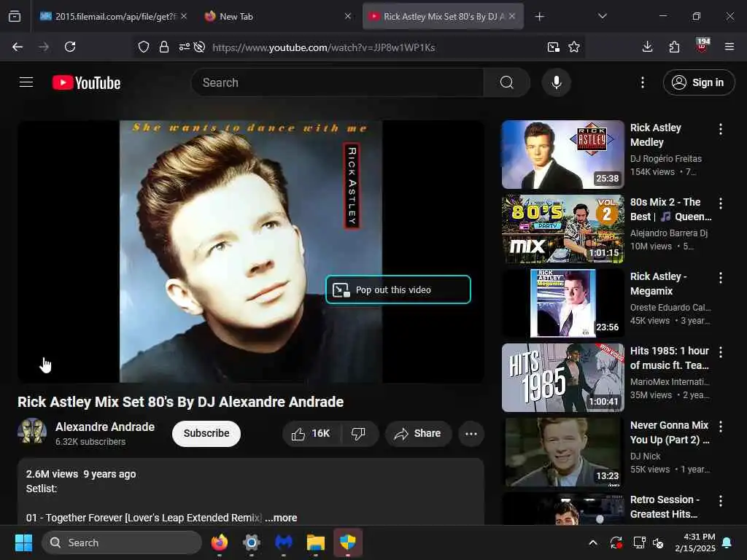Open the uBlock extension with 194 badge
Screen dimensions: 747x560
(x=703, y=46)
